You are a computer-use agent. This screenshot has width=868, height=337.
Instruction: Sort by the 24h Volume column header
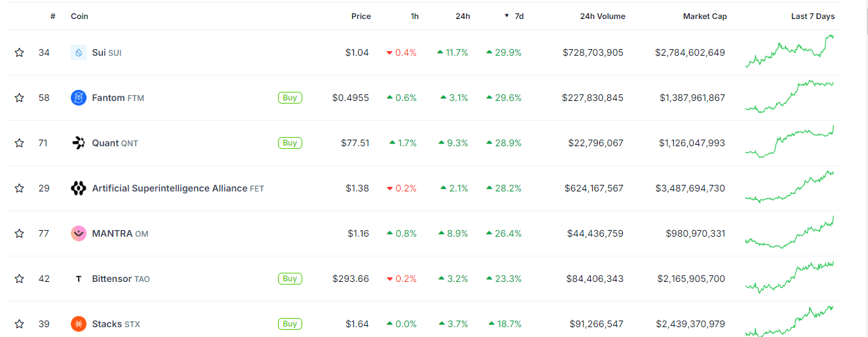pyautogui.click(x=602, y=16)
